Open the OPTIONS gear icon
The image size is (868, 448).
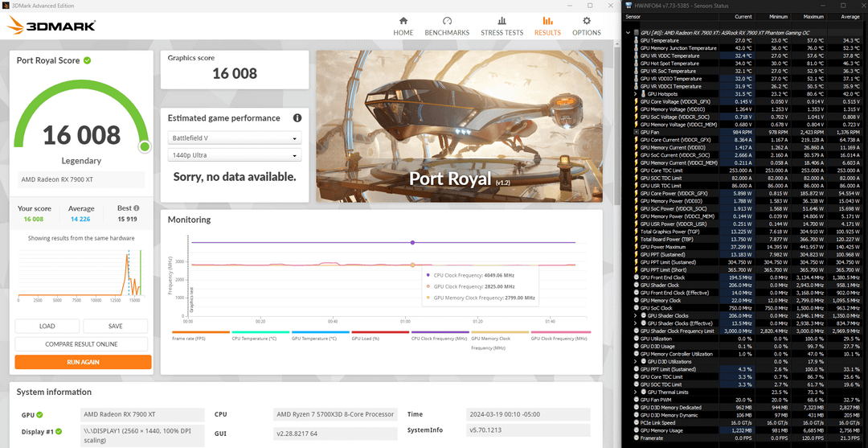(586, 20)
